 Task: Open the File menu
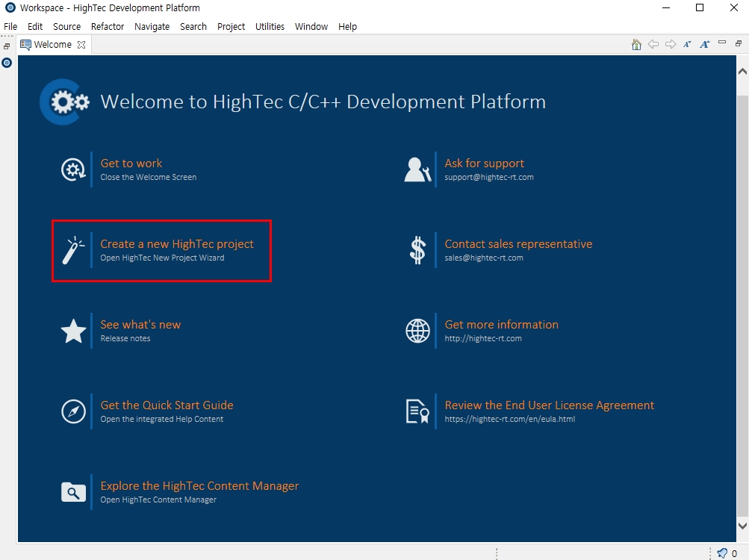10,26
